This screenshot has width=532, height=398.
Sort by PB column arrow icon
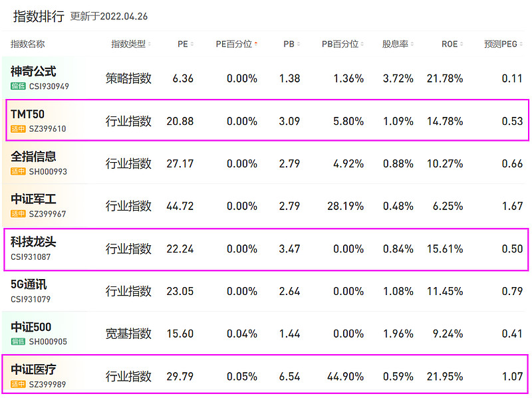pyautogui.click(x=299, y=44)
